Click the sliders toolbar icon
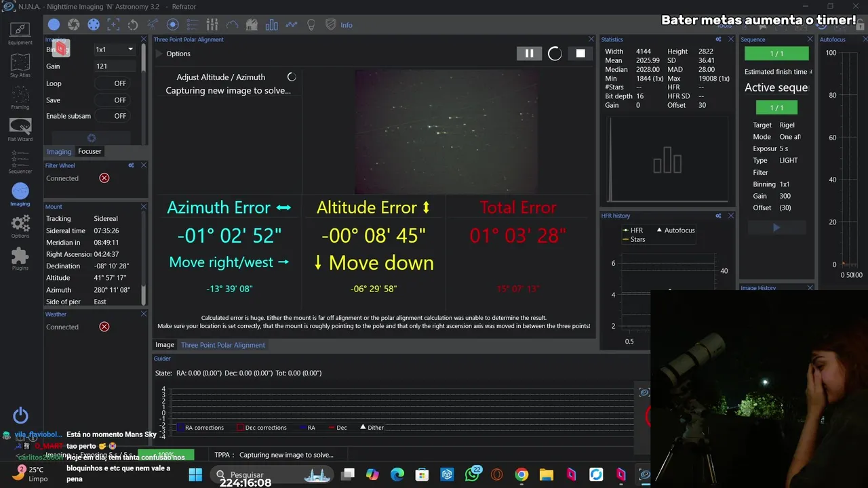The height and width of the screenshot is (488, 868). 212,25
